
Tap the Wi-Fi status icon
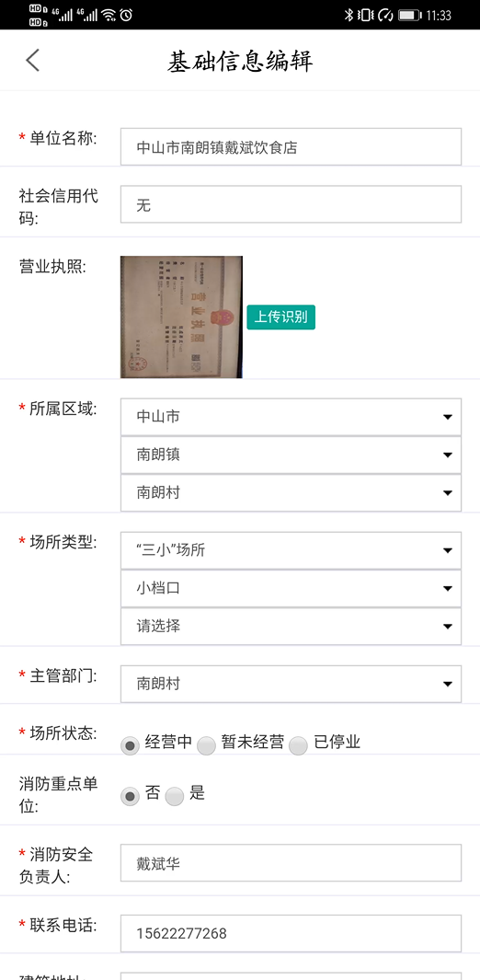tap(109, 15)
